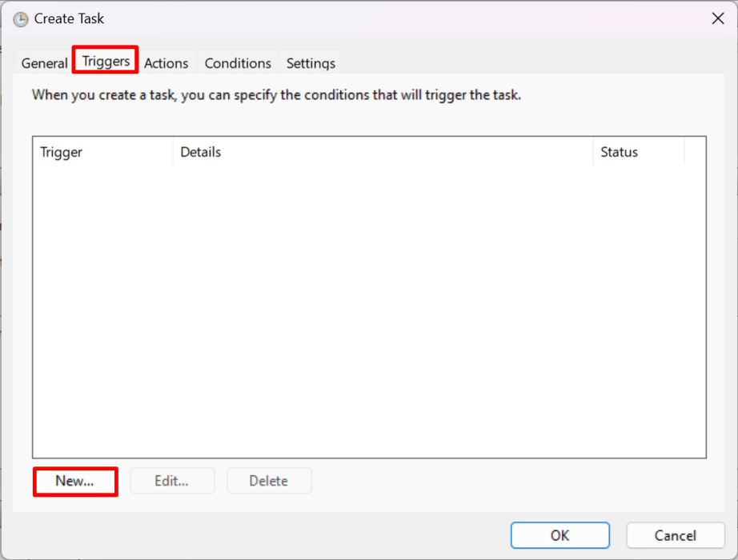
Task: Switch to the Conditions tab
Action: tap(237, 62)
